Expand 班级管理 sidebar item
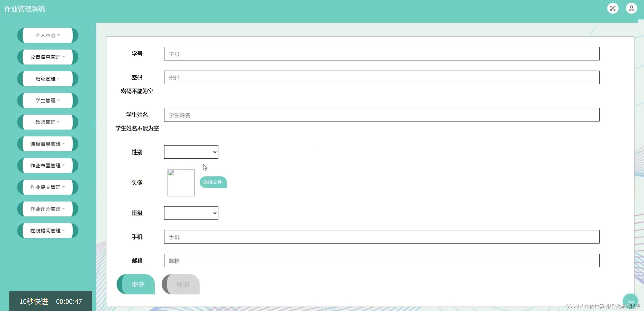This screenshot has width=644, height=311. [47, 79]
